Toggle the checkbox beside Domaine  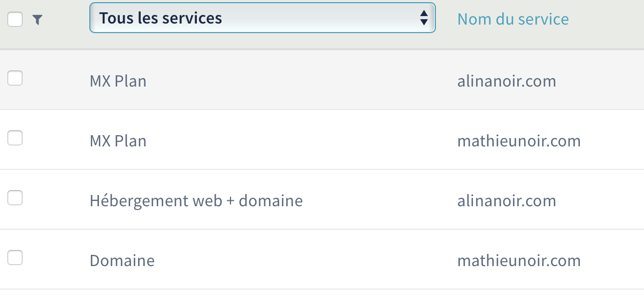(x=15, y=258)
